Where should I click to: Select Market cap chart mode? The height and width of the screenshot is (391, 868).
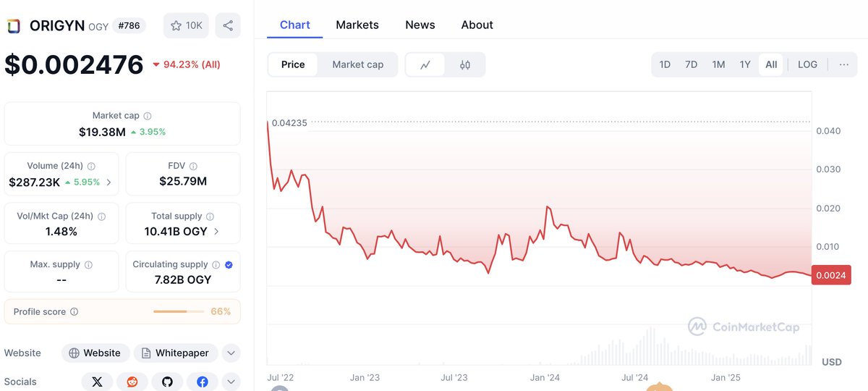(x=358, y=64)
